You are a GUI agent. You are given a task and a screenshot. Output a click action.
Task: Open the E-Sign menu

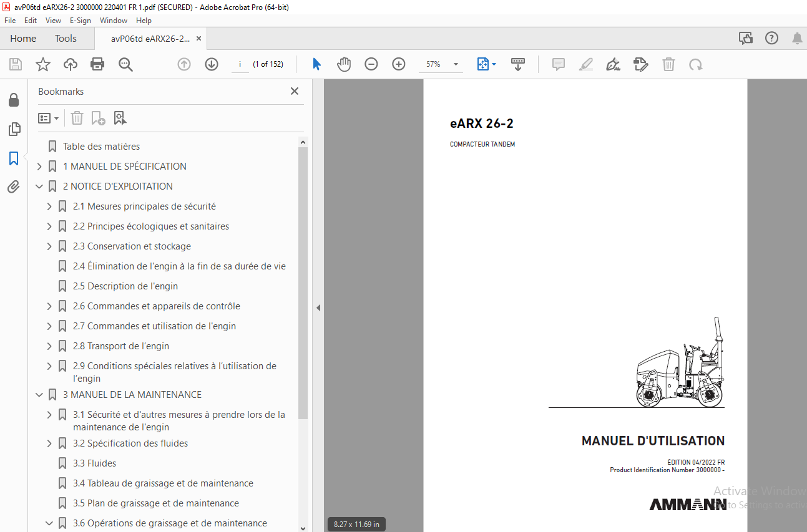click(81, 21)
